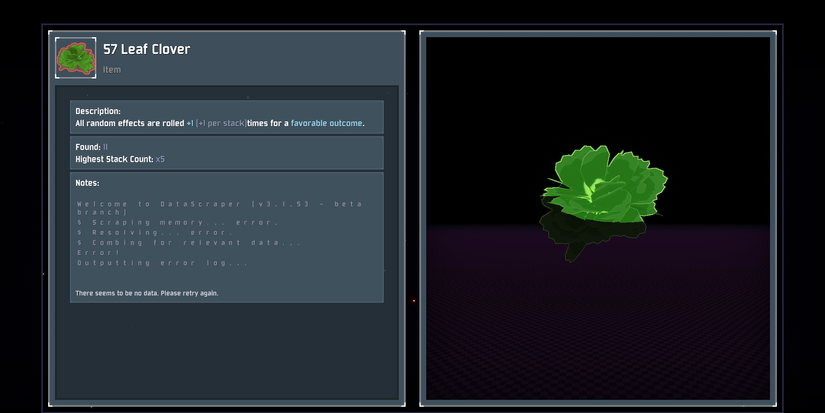Click the "Item" category label under the title

[x=112, y=70]
